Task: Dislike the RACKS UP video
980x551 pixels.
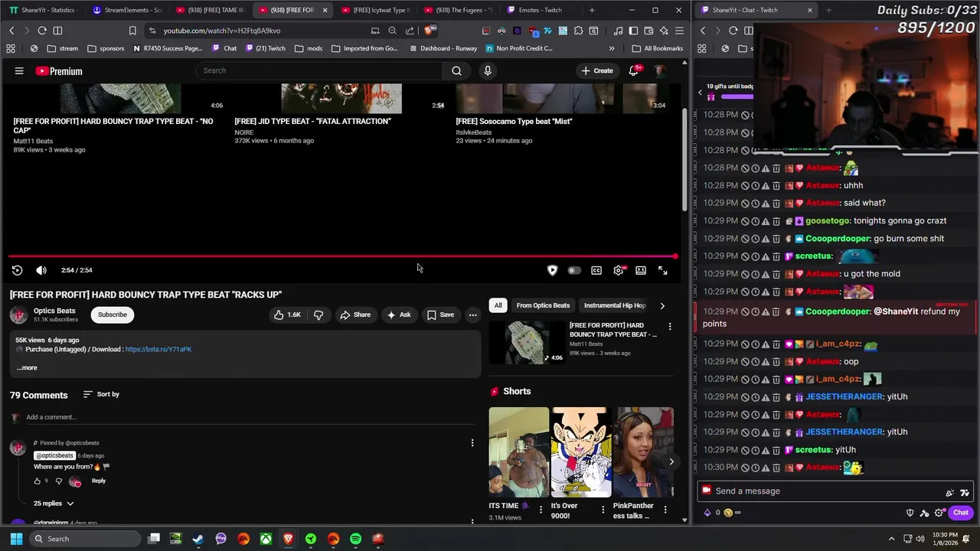Action: pos(318,315)
